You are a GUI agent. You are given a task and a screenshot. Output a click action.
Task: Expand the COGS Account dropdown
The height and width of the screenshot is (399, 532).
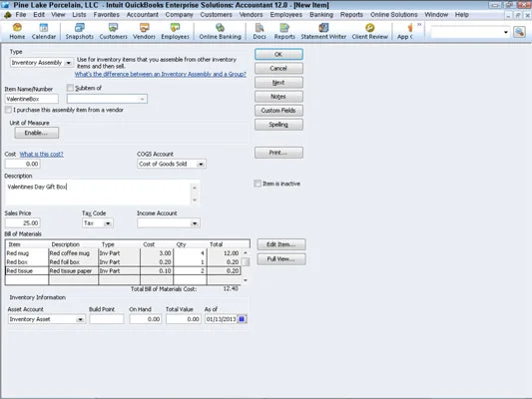pos(201,164)
